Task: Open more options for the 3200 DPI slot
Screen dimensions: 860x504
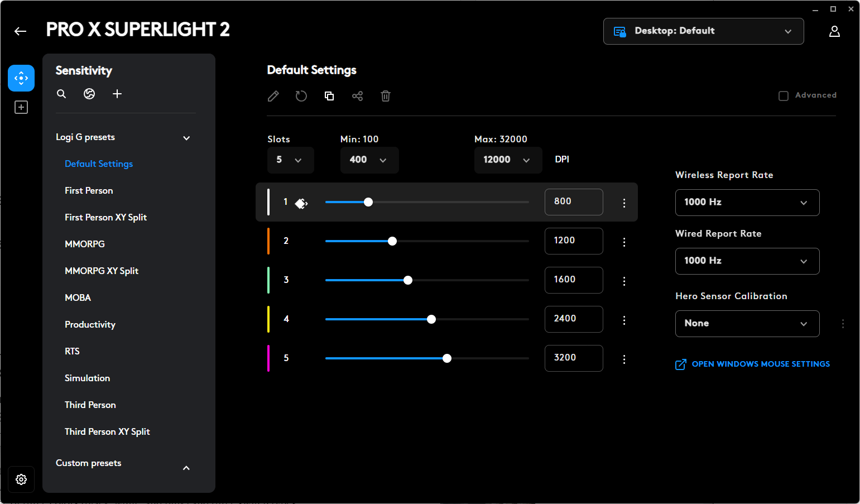Action: (x=624, y=359)
